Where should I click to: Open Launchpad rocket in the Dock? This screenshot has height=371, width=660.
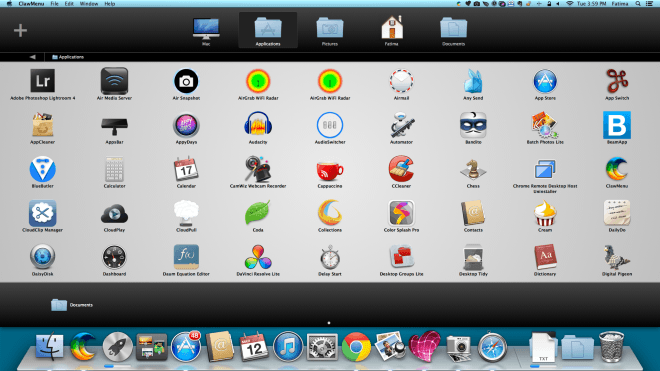click(x=117, y=347)
